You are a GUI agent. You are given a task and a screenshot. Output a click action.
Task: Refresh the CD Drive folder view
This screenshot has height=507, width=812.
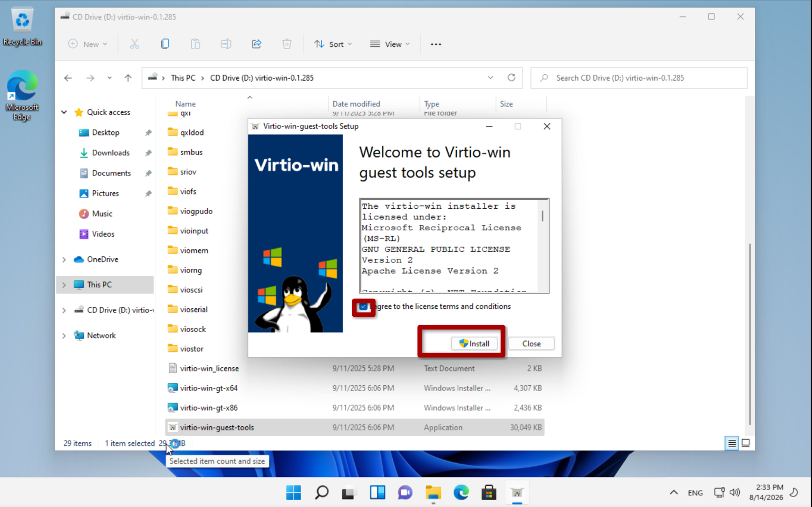511,78
